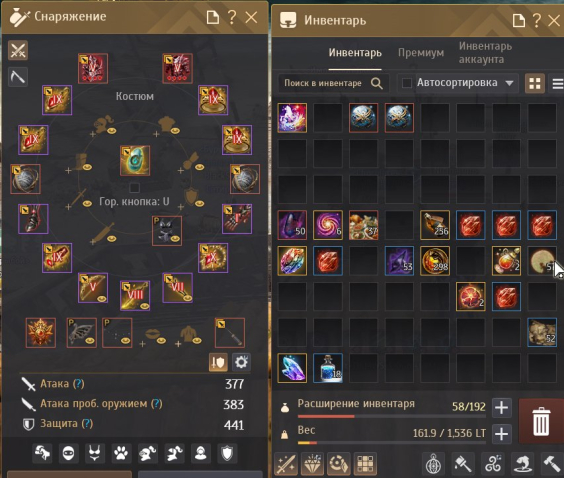The height and width of the screenshot is (478, 564).
Task: Open the gear settings in equipment panel
Action: point(241,362)
